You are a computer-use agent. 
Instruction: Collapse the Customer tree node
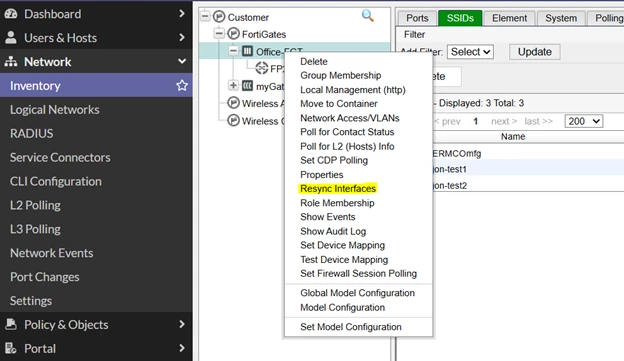point(205,16)
